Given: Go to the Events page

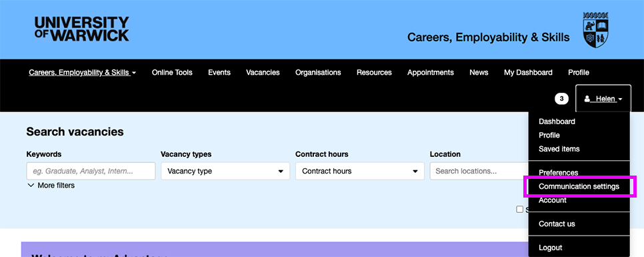Looking at the screenshot, I should [219, 72].
